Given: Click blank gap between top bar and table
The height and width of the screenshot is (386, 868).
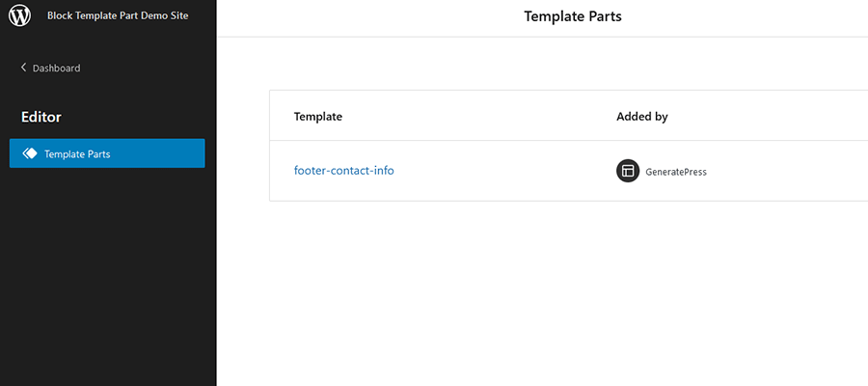Looking at the screenshot, I should click(x=540, y=64).
